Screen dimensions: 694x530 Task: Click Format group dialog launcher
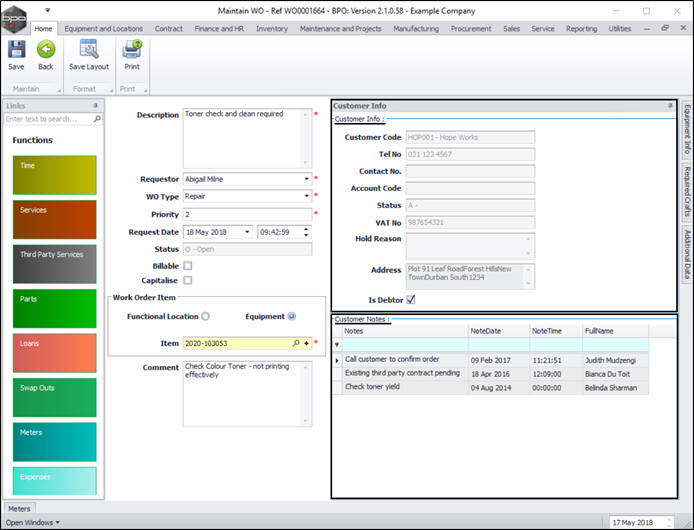(x=111, y=90)
